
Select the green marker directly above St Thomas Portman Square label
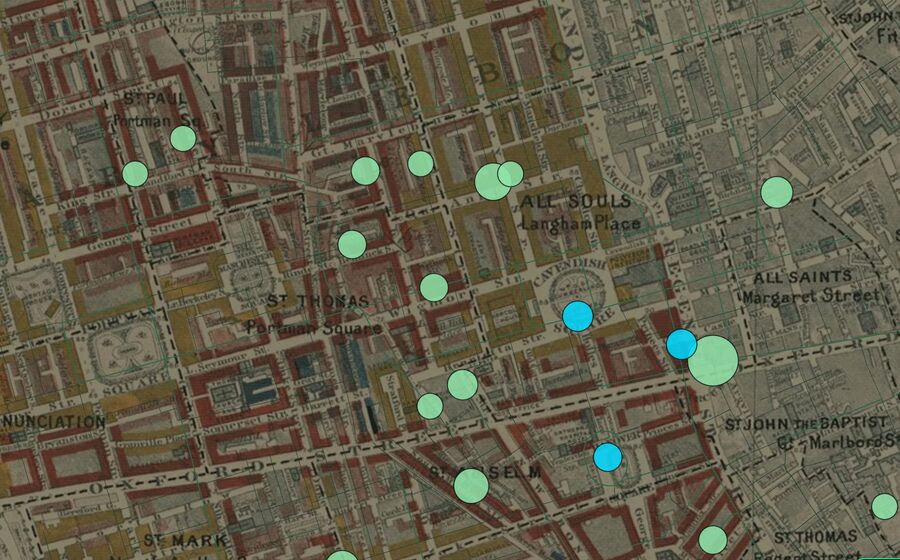pos(352,244)
